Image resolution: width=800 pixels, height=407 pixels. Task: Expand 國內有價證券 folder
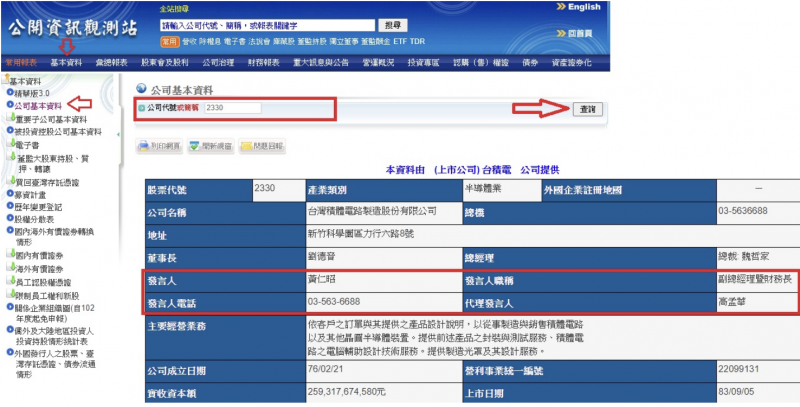pos(13,254)
